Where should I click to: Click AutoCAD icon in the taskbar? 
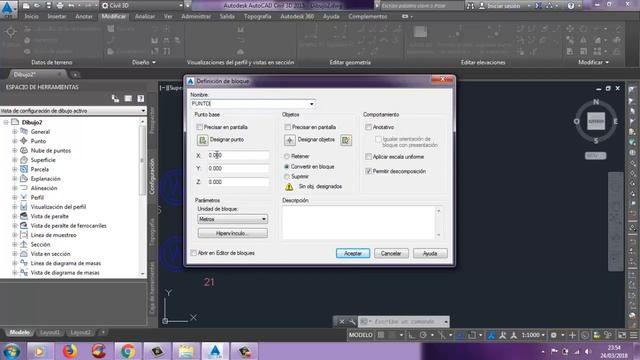(x=215, y=351)
